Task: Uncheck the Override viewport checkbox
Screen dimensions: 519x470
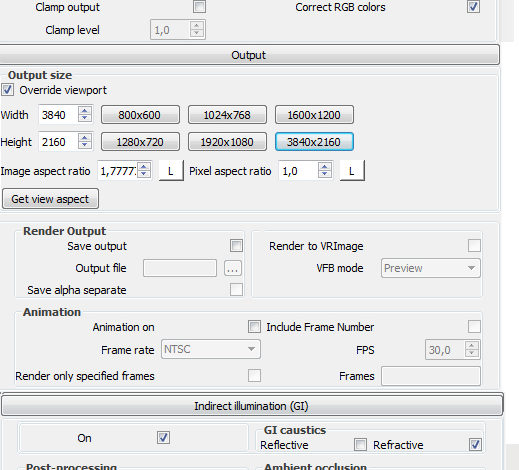Action: point(7,90)
